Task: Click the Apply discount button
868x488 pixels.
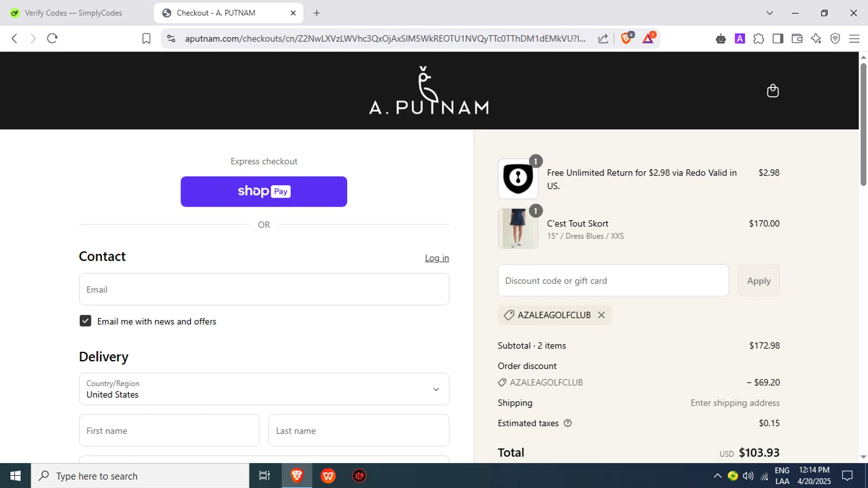Action: click(x=759, y=280)
